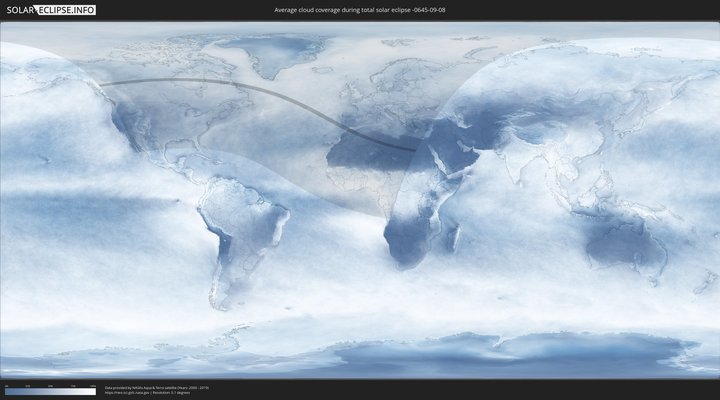Click the neo.sci.gsfc.nasa.gov source URL line
This screenshot has height=400, width=720.
click(147, 393)
